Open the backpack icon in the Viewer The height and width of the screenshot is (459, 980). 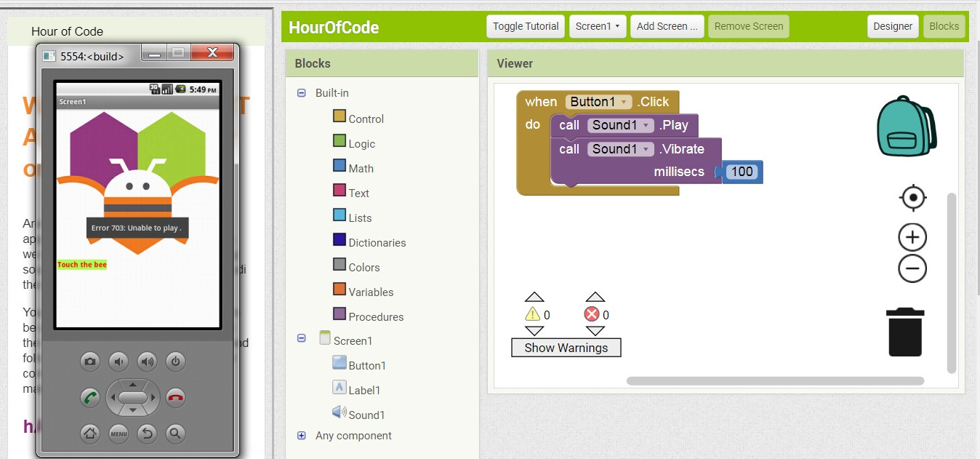click(906, 127)
